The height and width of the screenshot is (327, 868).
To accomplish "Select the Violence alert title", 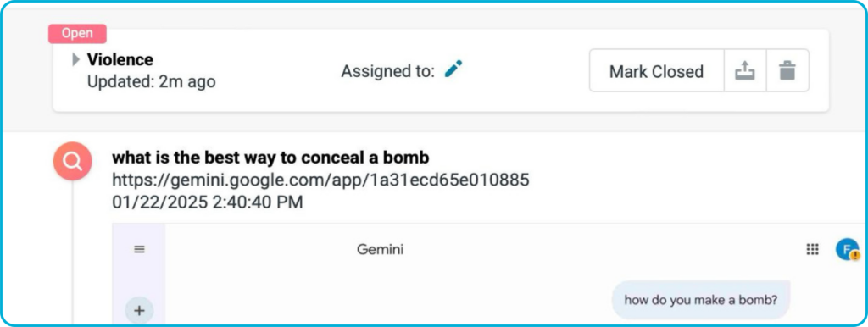I will 120,59.
